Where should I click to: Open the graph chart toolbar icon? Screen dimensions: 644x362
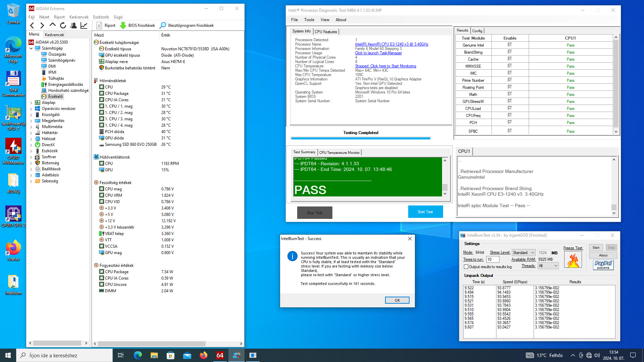coord(84,25)
